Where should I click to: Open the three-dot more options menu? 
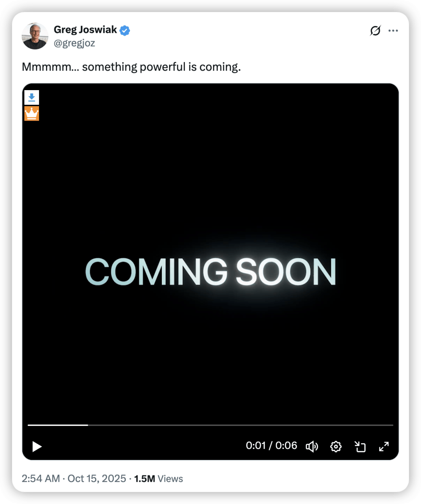coord(393,30)
